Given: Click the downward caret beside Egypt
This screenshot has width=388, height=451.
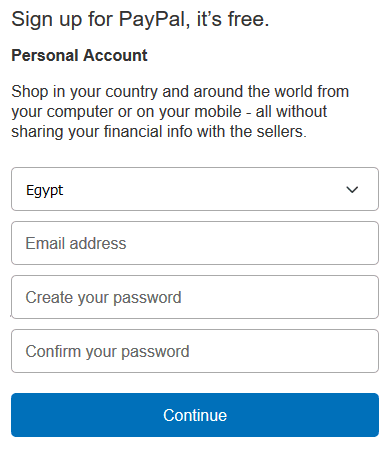Looking at the screenshot, I should [x=352, y=190].
